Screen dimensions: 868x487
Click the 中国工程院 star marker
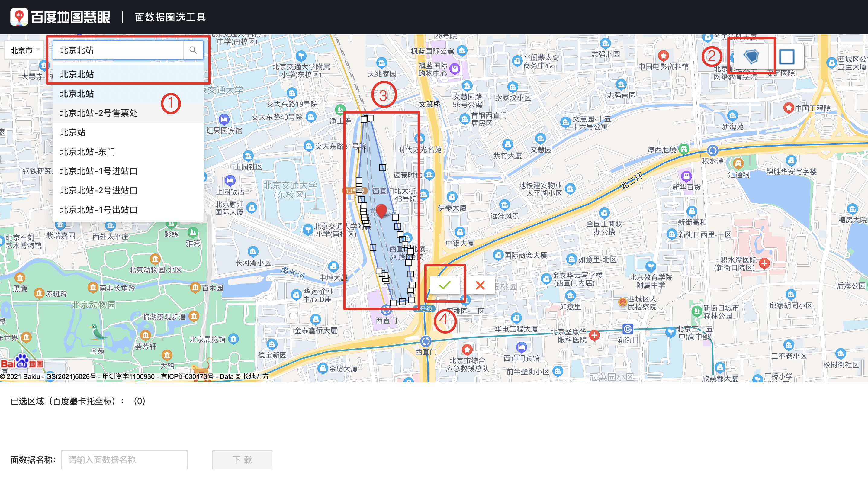pos(789,108)
